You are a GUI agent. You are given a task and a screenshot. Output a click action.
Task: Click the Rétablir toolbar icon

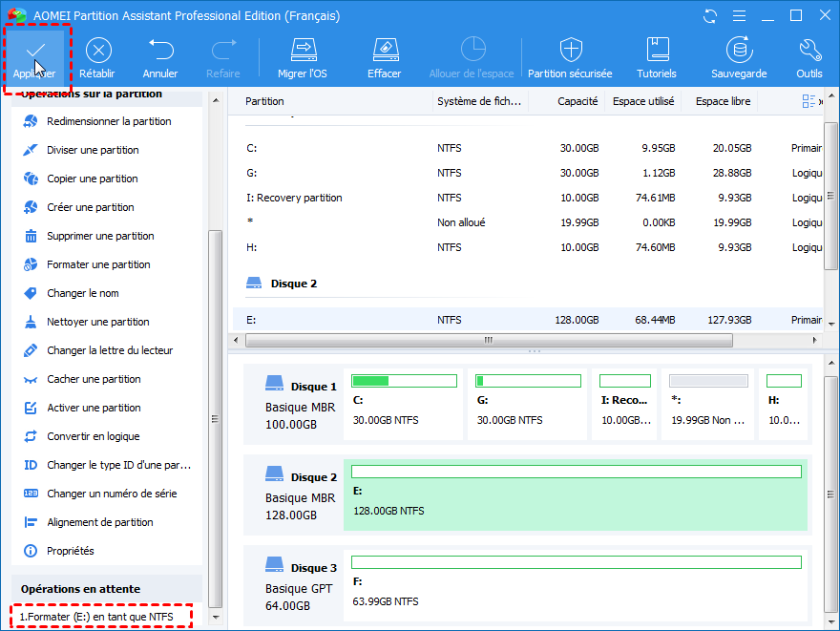pyautogui.click(x=97, y=57)
